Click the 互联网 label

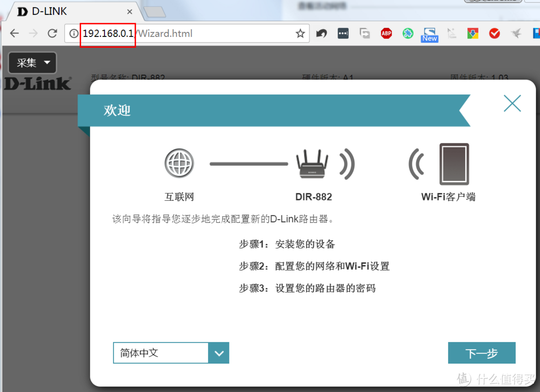(x=179, y=197)
